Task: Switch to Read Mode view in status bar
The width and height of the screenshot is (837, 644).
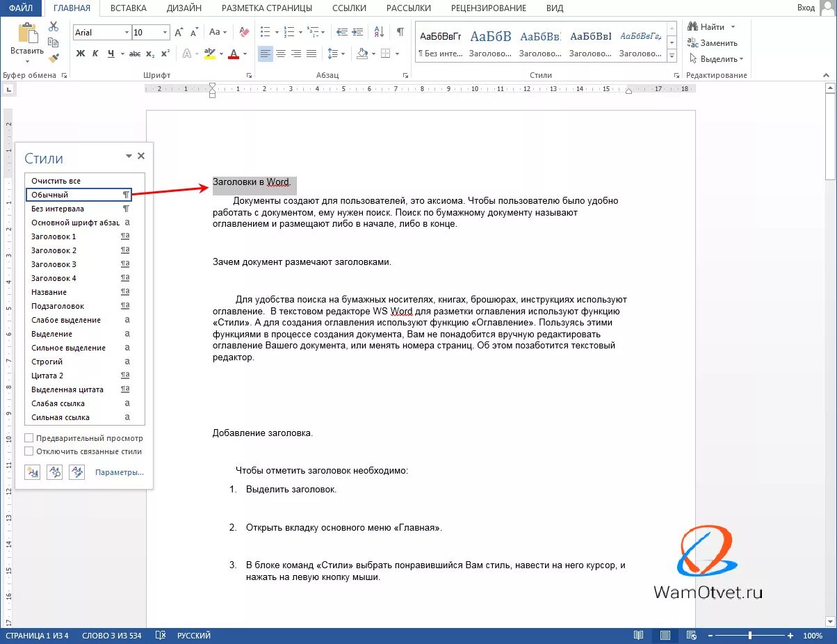Action: [638, 636]
